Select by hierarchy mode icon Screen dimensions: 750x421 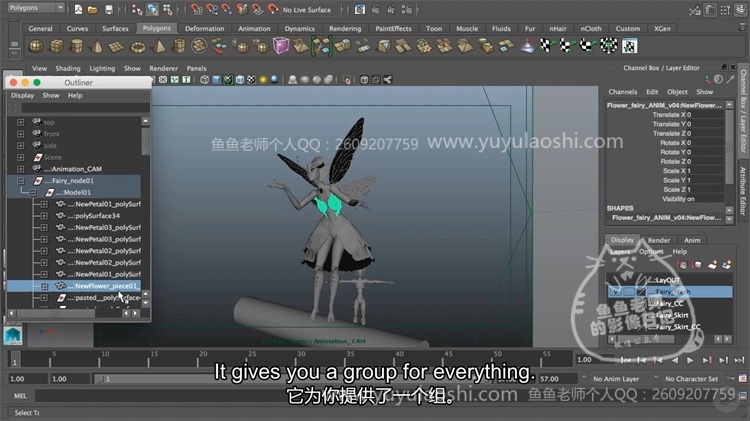[x=137, y=9]
